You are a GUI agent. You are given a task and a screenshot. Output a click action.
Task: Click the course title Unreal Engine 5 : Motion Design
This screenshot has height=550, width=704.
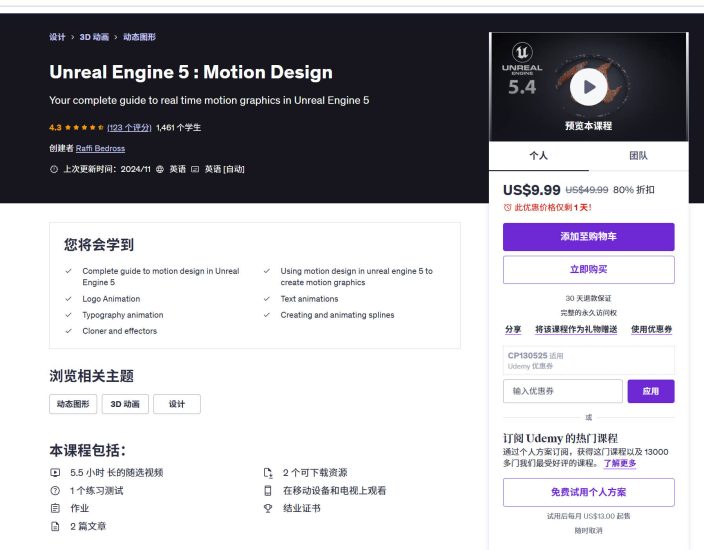click(x=191, y=72)
